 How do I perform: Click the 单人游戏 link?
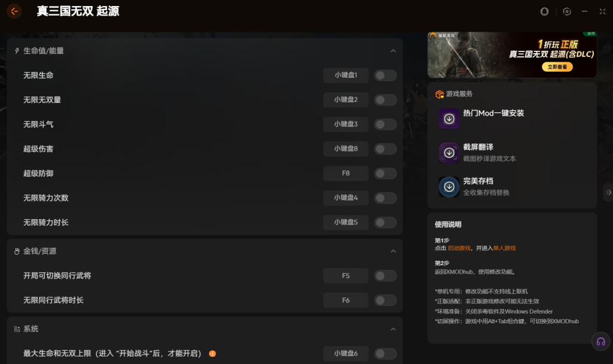(x=504, y=248)
